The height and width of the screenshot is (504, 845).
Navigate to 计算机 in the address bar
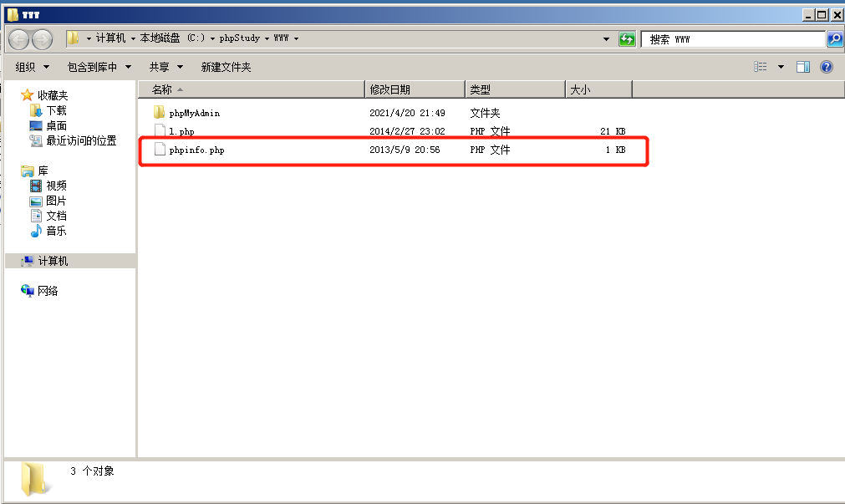110,38
